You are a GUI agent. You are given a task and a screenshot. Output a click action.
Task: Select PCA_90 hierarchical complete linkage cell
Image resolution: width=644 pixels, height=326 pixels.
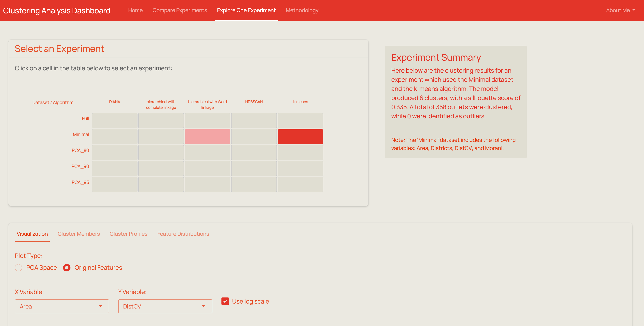(x=161, y=169)
